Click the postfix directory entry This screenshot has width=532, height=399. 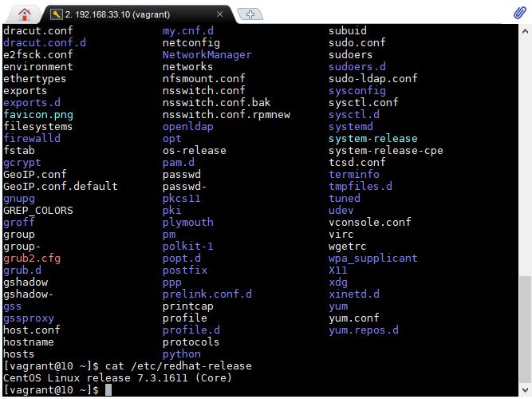(x=185, y=271)
